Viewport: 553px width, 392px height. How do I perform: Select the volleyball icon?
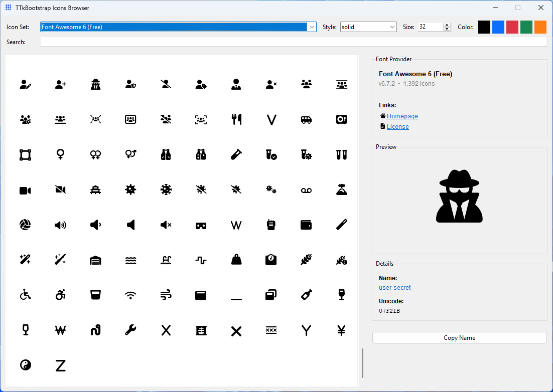point(25,225)
